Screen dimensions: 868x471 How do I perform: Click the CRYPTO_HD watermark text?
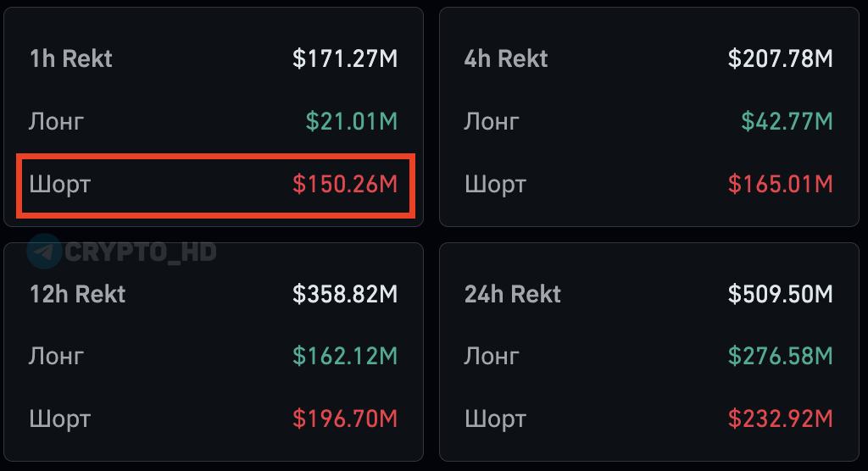pyautogui.click(x=140, y=252)
